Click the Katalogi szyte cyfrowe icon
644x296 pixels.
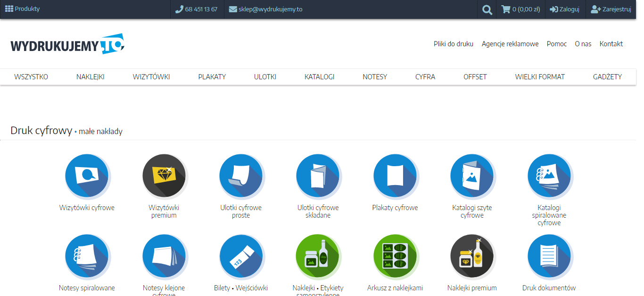tap(472, 176)
